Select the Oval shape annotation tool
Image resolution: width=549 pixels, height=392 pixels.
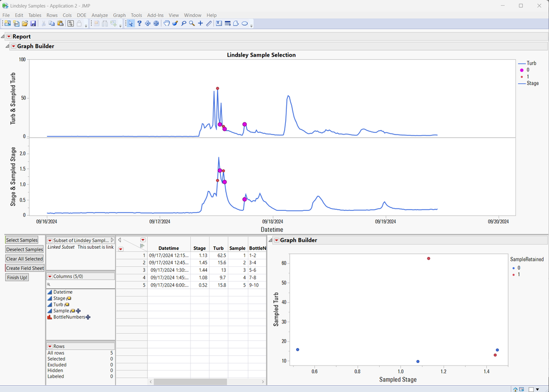[245, 24]
